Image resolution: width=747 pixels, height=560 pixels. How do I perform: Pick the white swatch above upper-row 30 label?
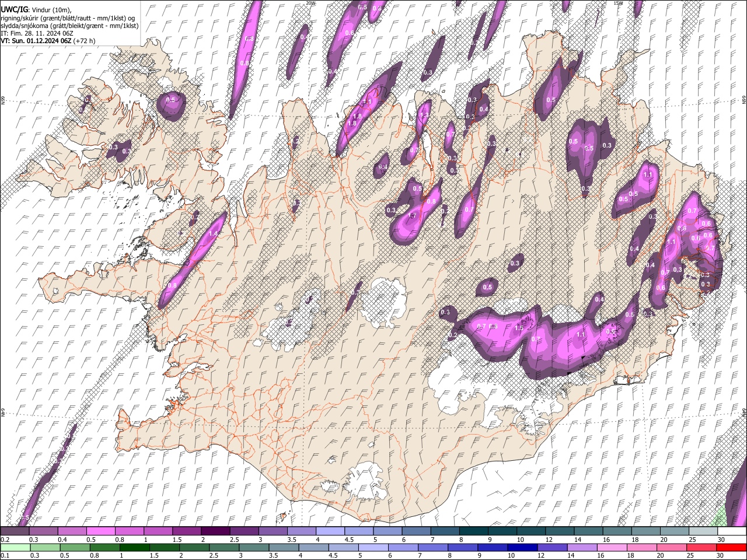point(732,531)
